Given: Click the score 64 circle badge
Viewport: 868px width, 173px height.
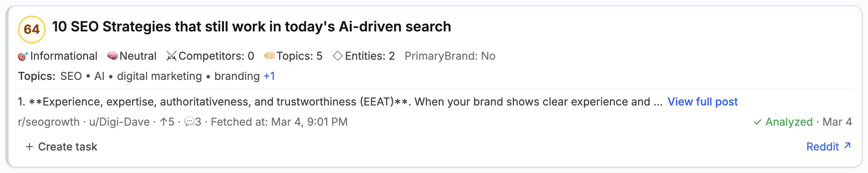Looking at the screenshot, I should point(32,29).
